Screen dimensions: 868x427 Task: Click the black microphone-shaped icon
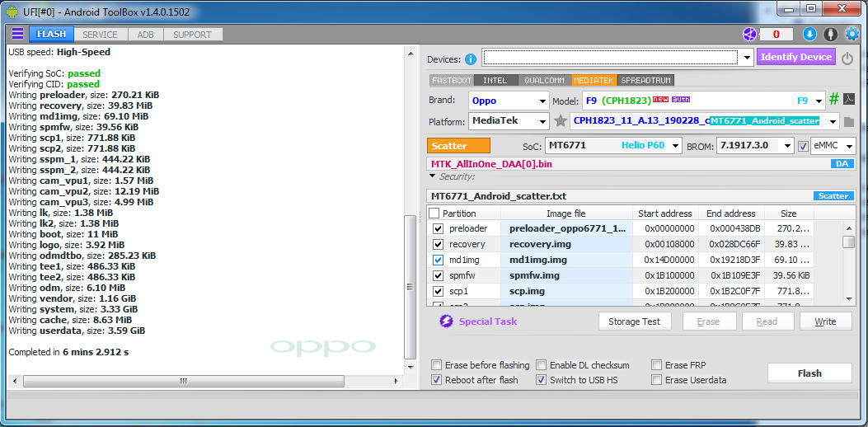pyautogui.click(x=830, y=35)
